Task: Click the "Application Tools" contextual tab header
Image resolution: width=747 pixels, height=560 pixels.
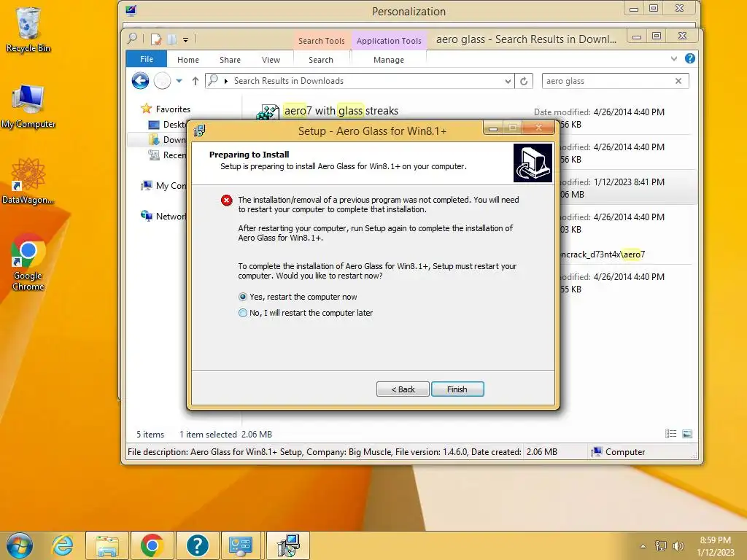Action: (x=389, y=41)
